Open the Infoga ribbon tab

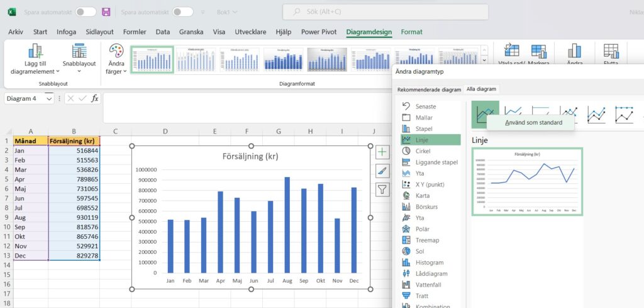click(x=66, y=32)
